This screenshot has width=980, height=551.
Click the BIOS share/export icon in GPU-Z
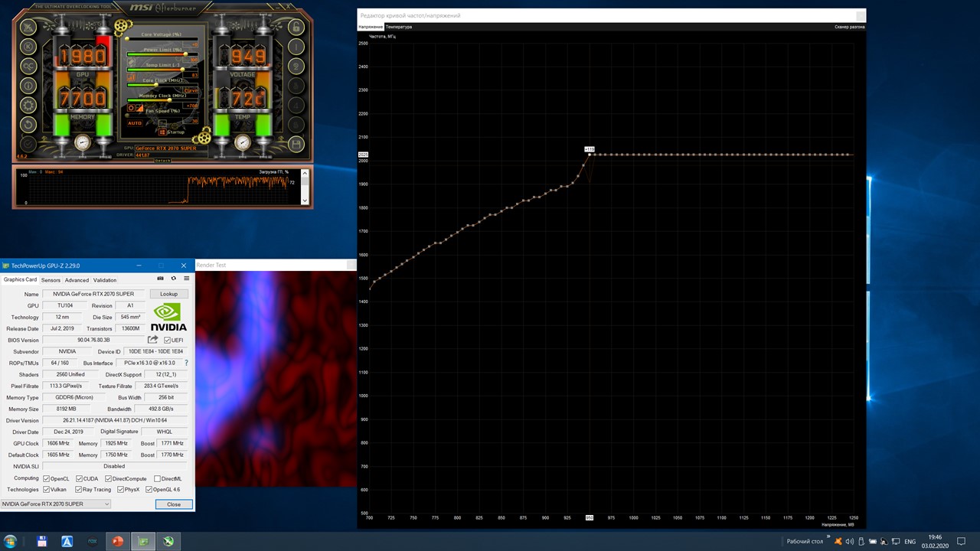(x=153, y=340)
